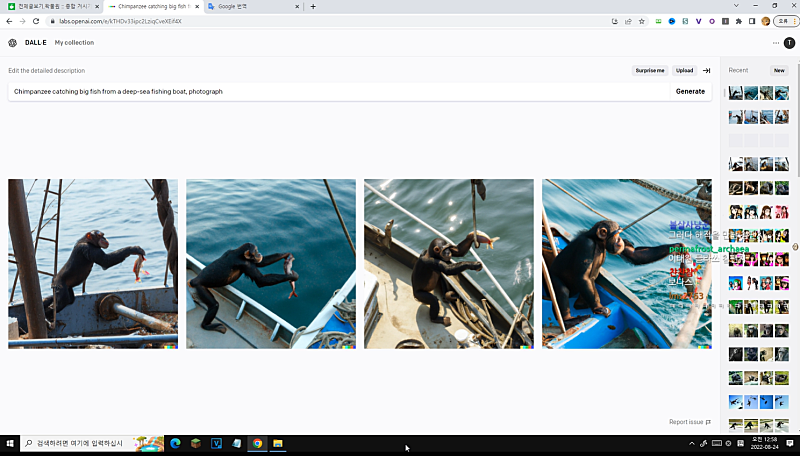The width and height of the screenshot is (800, 456).
Task: Open the black T account avatar
Action: [x=789, y=43]
